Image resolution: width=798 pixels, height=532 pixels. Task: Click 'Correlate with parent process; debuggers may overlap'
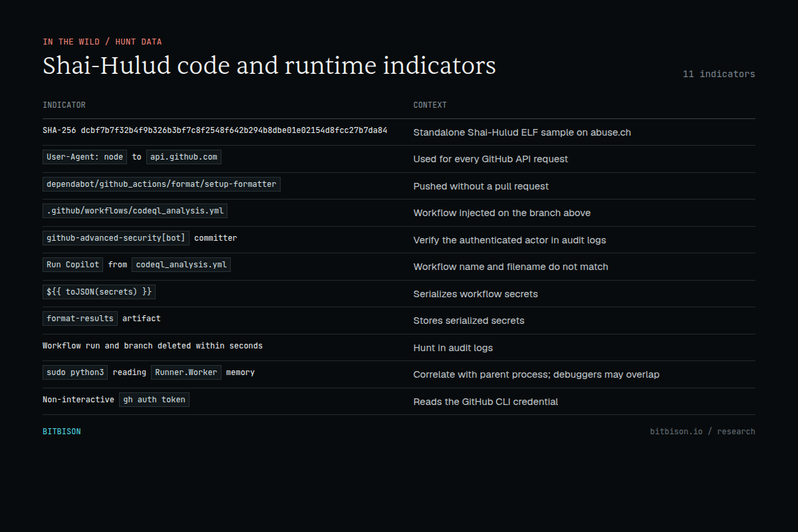[x=536, y=374]
